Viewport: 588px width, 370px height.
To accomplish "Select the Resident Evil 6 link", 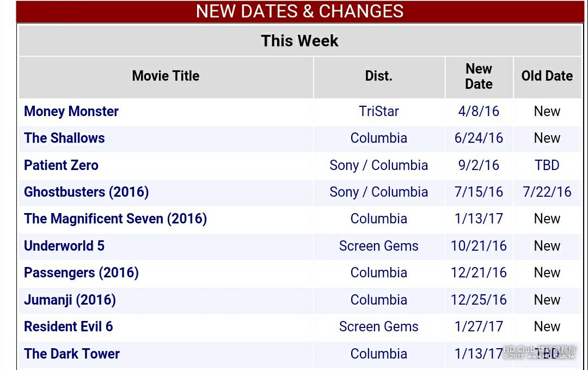I will click(68, 327).
